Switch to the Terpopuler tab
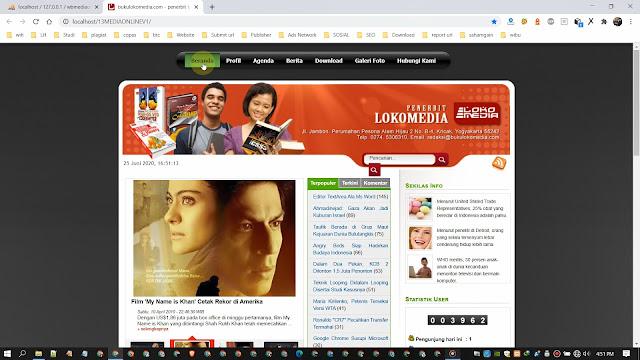The width and height of the screenshot is (640, 360). 323,183
